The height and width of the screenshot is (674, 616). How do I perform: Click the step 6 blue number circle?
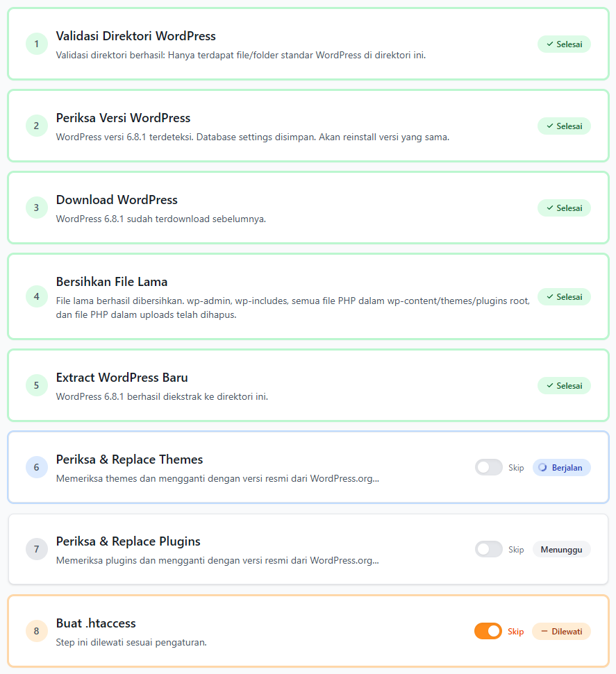point(37,467)
